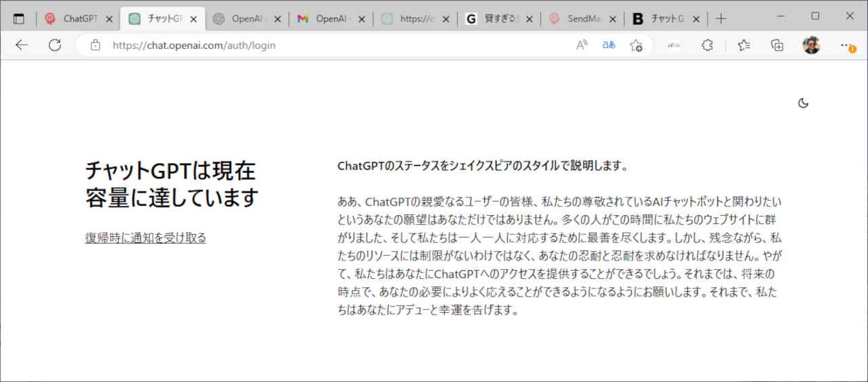Viewport: 868px width, 382px height.
Task: Switch to the last チャットG tab with B icon
Action: tap(668, 19)
